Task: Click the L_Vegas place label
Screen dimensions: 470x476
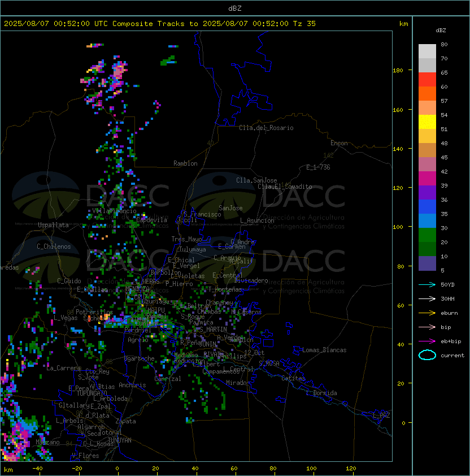Action: tap(66, 318)
